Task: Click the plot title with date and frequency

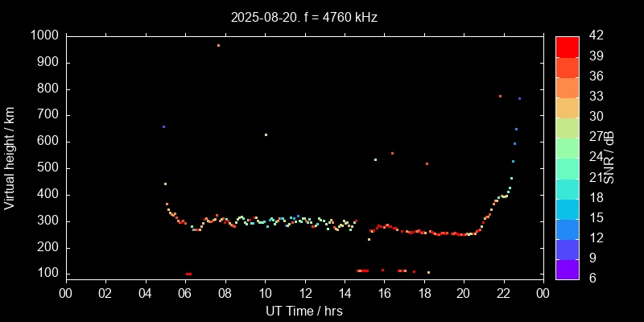Action: (x=303, y=17)
